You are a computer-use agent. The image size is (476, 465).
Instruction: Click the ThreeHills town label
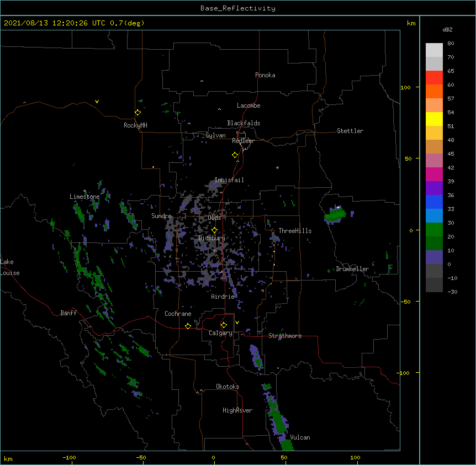tap(295, 231)
